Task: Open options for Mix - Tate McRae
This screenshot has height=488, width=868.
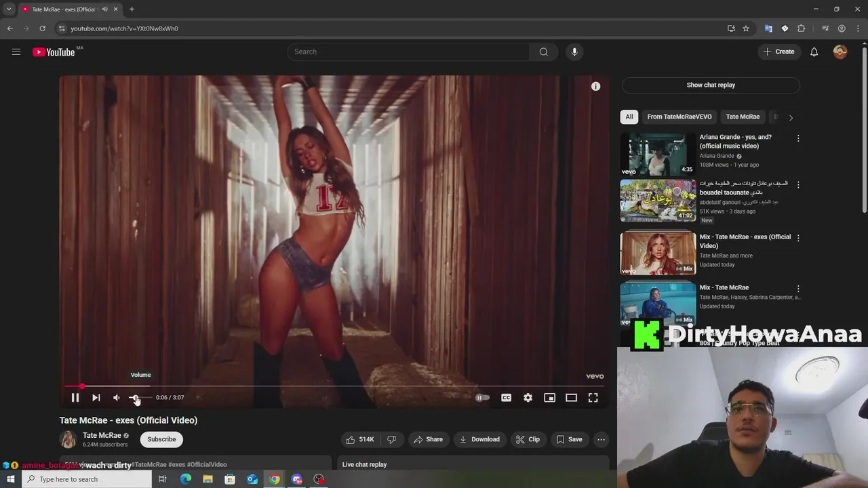Action: tap(798, 289)
